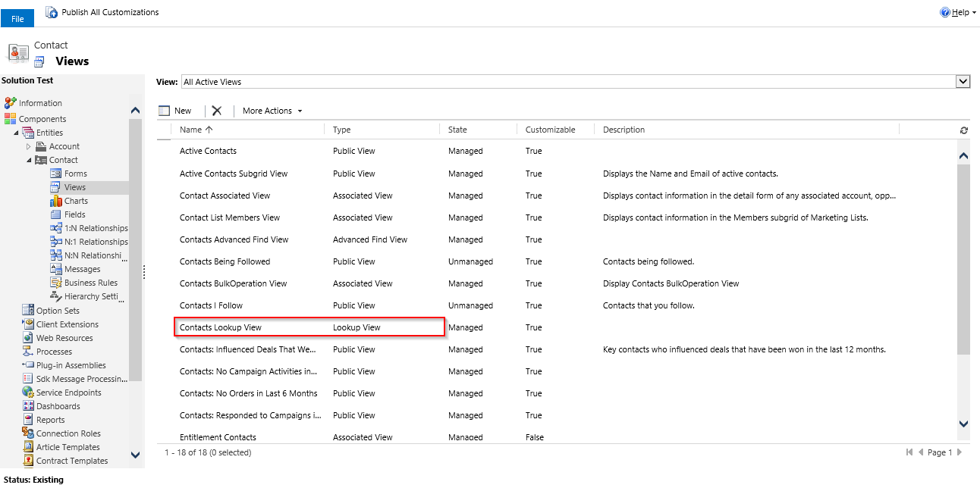Click the next page arrow icon
The width and height of the screenshot is (980, 488).
pos(960,452)
